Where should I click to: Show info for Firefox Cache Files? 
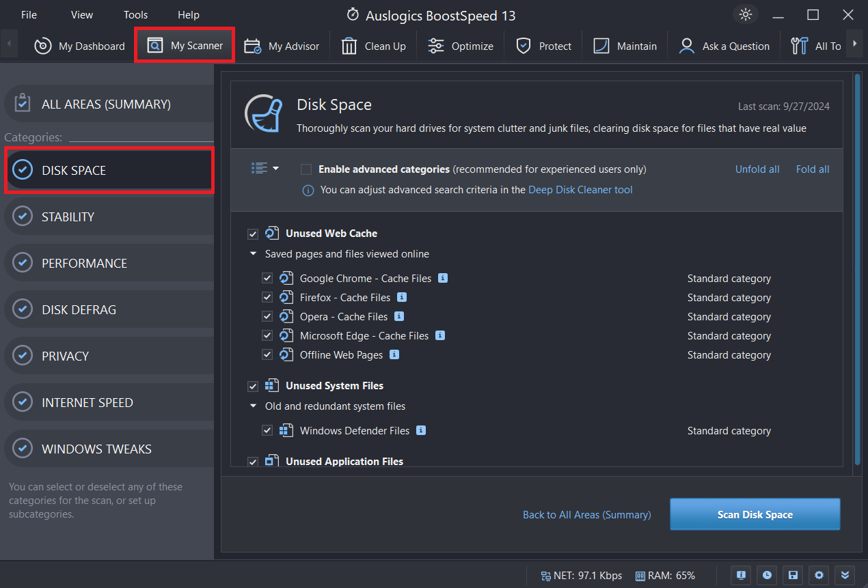[402, 297]
